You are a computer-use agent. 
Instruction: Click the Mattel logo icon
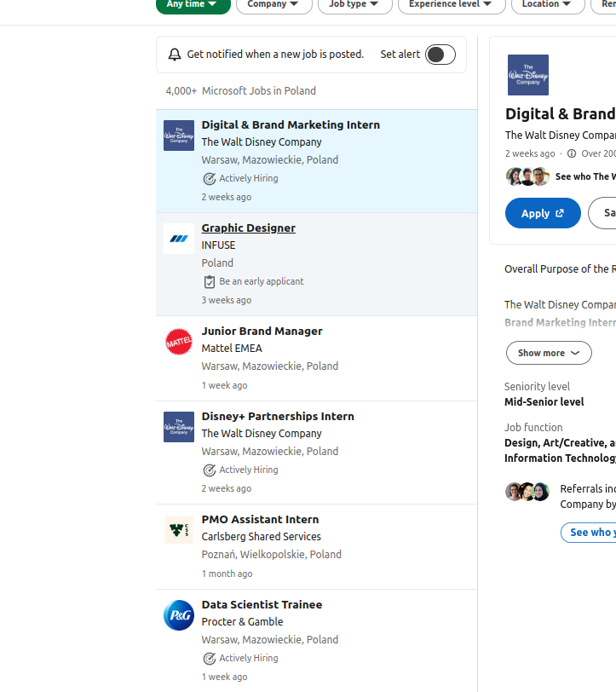coord(179,342)
